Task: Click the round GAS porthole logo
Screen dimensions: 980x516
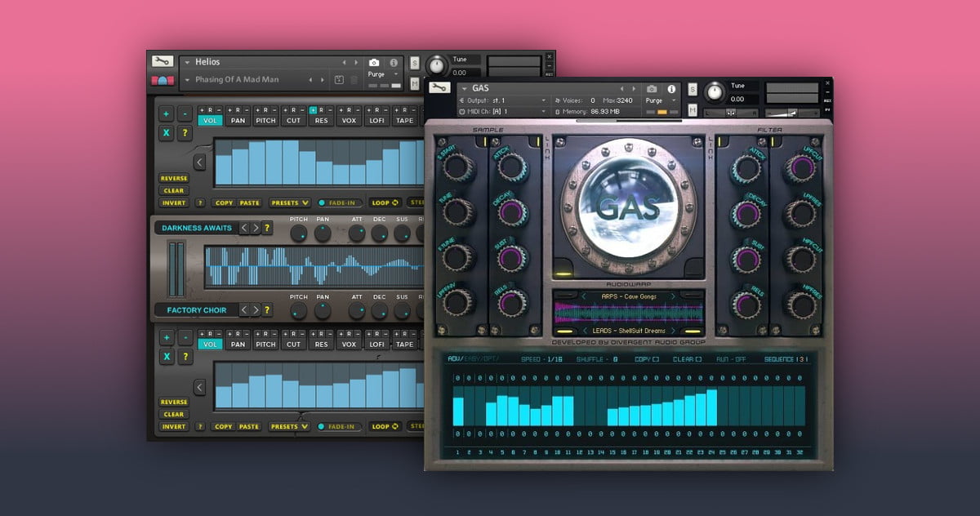Action: (627, 207)
